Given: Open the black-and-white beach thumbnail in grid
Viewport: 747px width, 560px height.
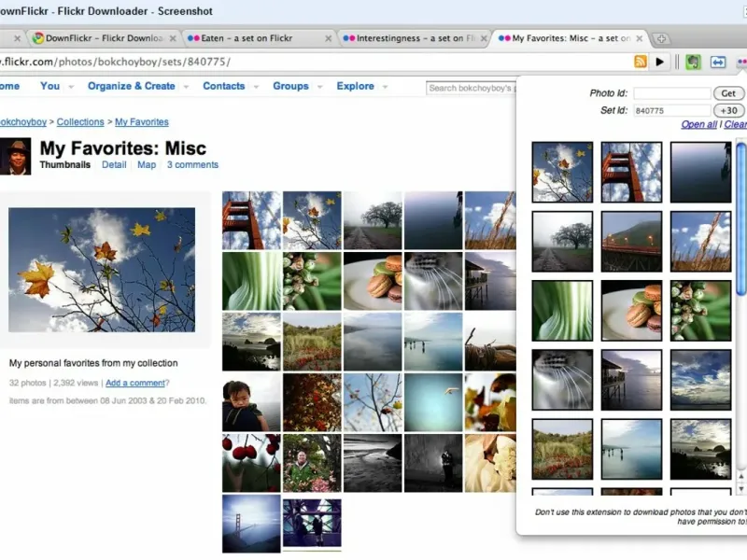Looking at the screenshot, I should pos(373,463).
